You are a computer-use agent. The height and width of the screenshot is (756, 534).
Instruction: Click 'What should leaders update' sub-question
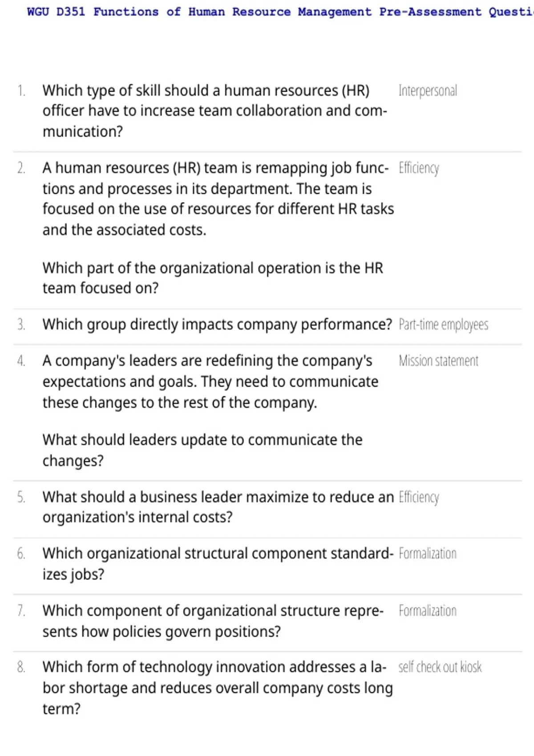[x=202, y=450]
